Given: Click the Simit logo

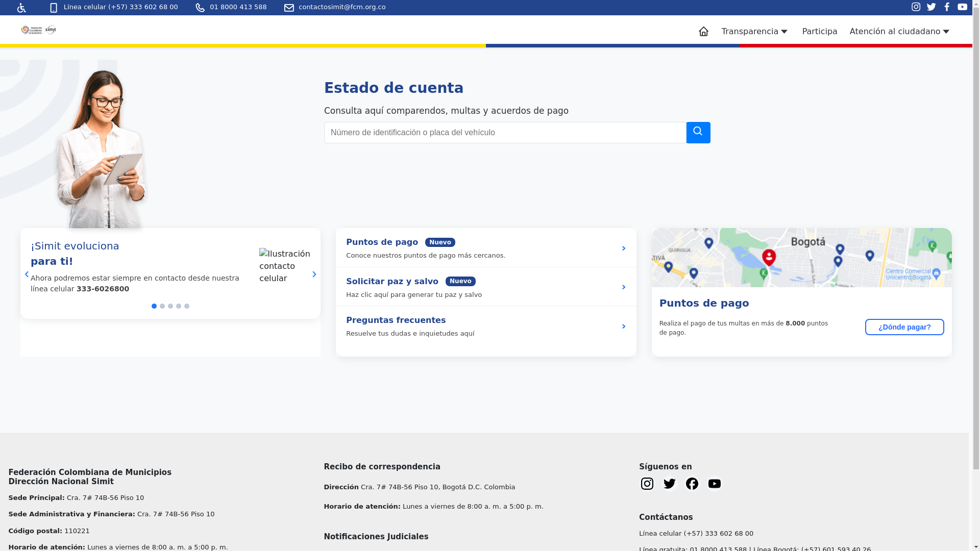Looking at the screenshot, I should 51,30.
